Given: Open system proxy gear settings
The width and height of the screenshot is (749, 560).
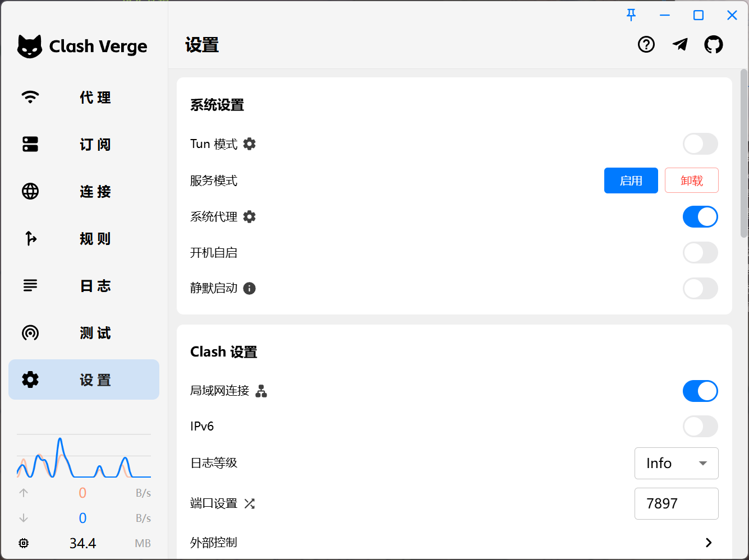Looking at the screenshot, I should click(x=250, y=217).
